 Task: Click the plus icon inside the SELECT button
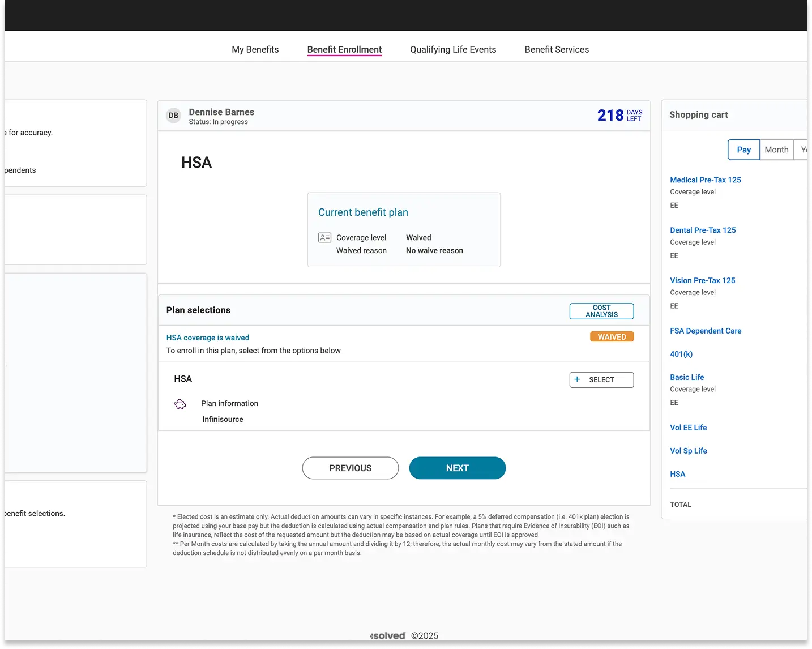577,379
